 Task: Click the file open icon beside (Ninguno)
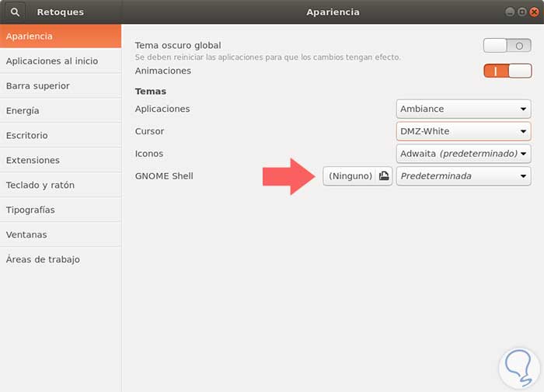(x=384, y=176)
